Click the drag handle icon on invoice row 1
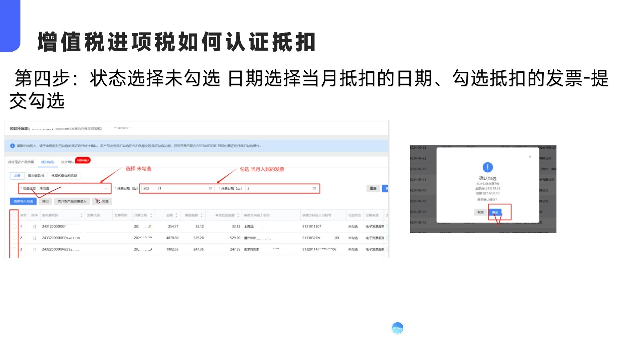The width and height of the screenshot is (644, 362). point(35,226)
